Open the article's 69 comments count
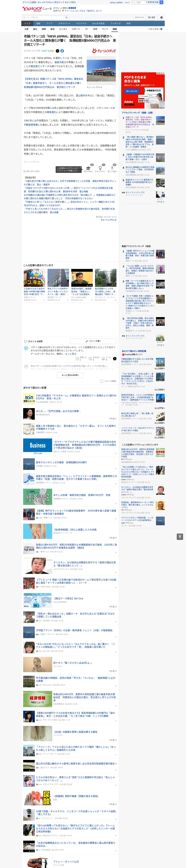 coord(44,51)
